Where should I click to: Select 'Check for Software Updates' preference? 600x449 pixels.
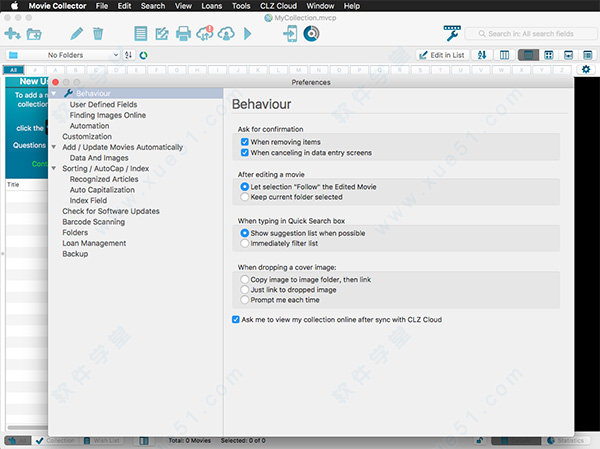(111, 211)
